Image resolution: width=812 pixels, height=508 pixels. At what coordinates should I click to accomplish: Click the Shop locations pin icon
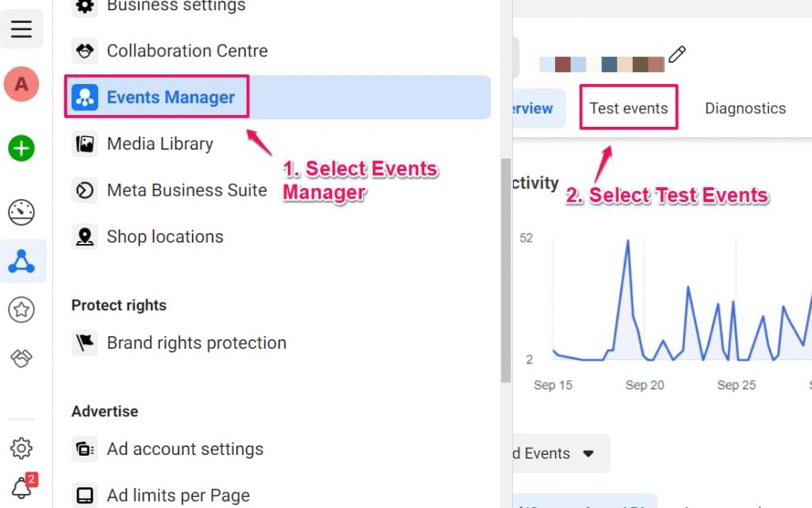(x=85, y=237)
